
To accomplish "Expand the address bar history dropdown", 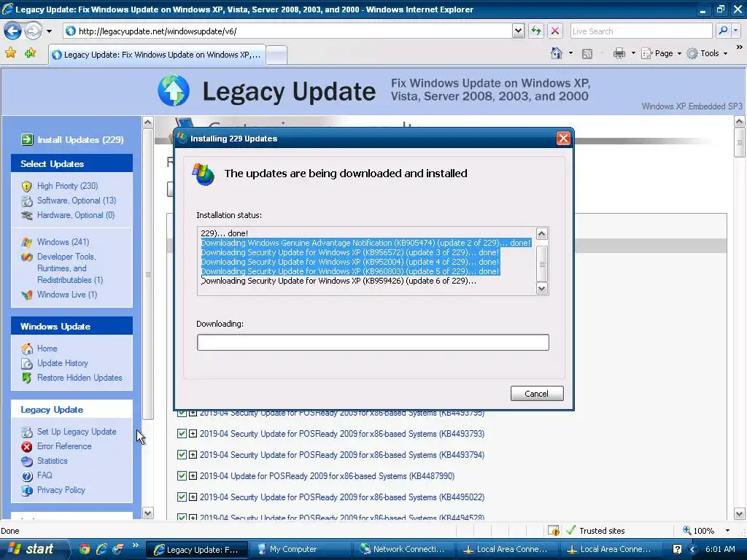I will pyautogui.click(x=519, y=31).
